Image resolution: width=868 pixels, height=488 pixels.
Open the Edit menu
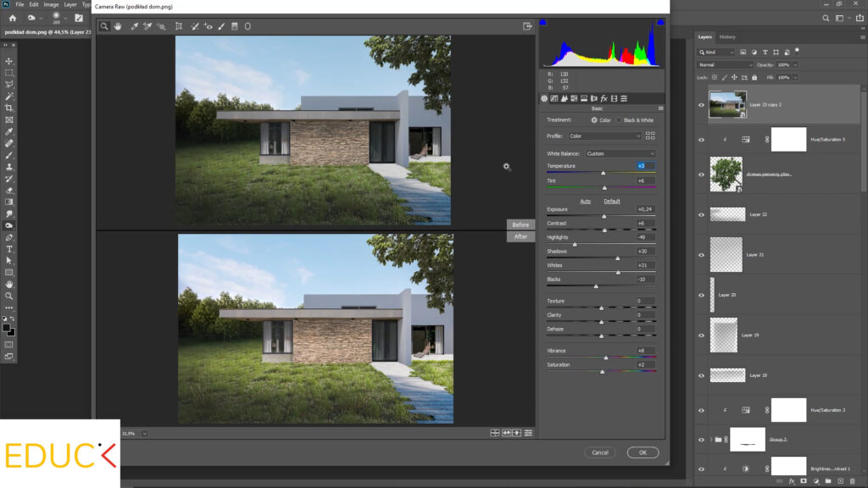coord(34,4)
